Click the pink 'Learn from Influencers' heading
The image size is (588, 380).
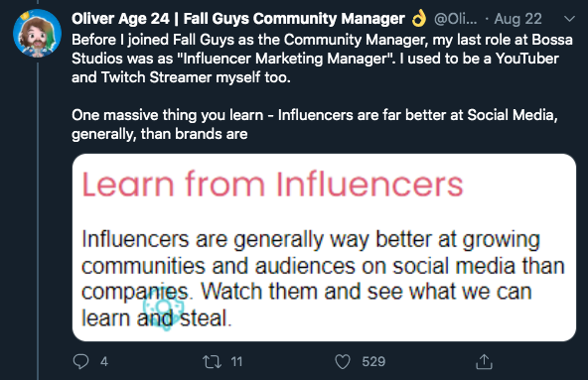pyautogui.click(x=272, y=184)
